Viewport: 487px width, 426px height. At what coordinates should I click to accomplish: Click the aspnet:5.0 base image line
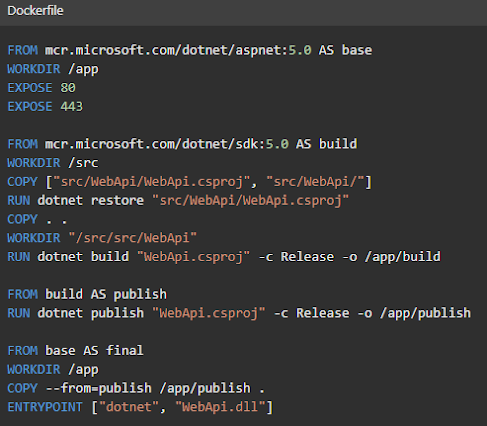point(190,50)
